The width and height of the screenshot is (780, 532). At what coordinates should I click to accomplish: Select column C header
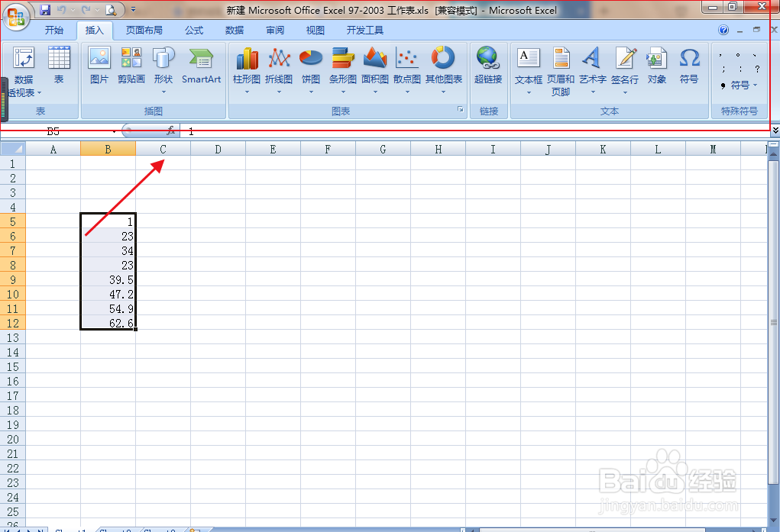point(163,149)
